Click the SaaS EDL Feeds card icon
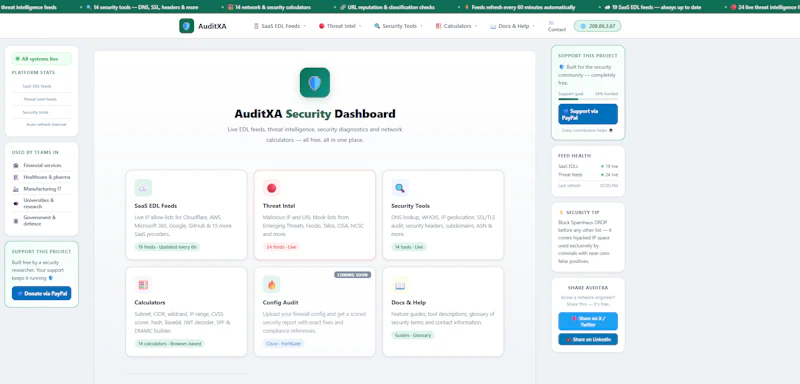This screenshot has width=800, height=384. (x=143, y=188)
